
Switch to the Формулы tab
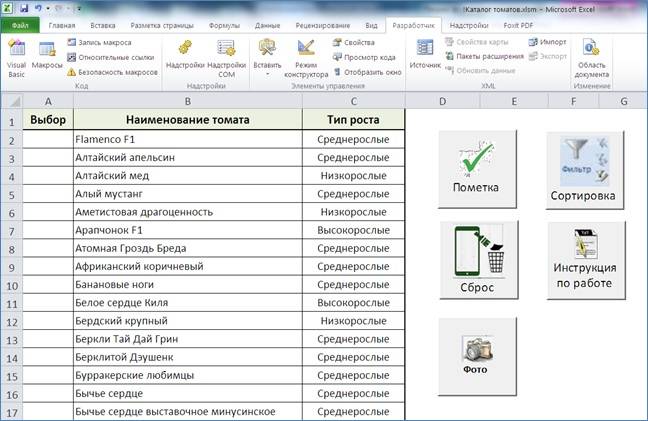(224, 25)
